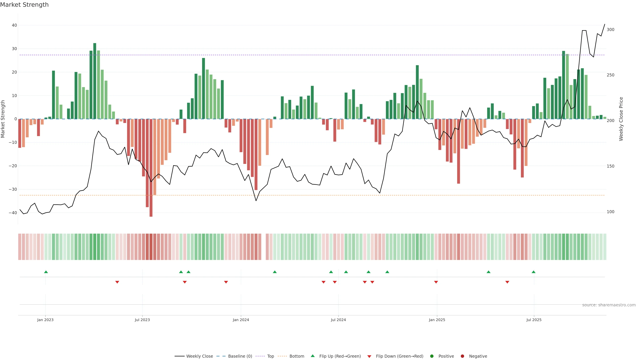Image resolution: width=644 pixels, height=362 pixels.
Task: Click the Jan 2024 x-axis label
Action: tap(241, 320)
